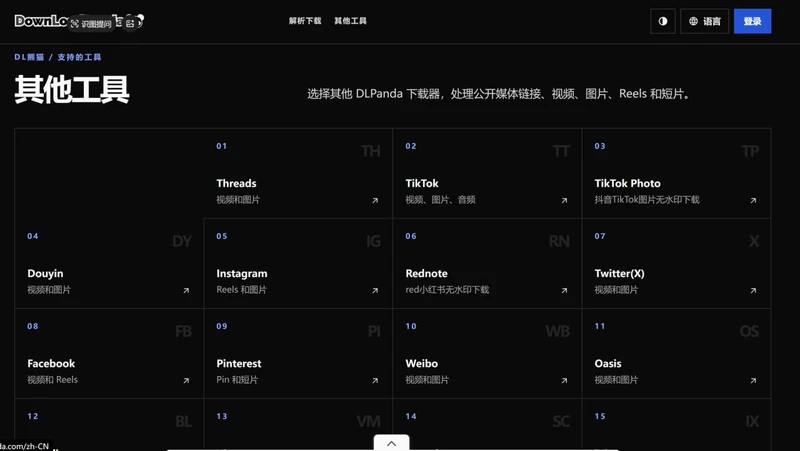Click the red小红书无水印下载 description

pyautogui.click(x=447, y=289)
